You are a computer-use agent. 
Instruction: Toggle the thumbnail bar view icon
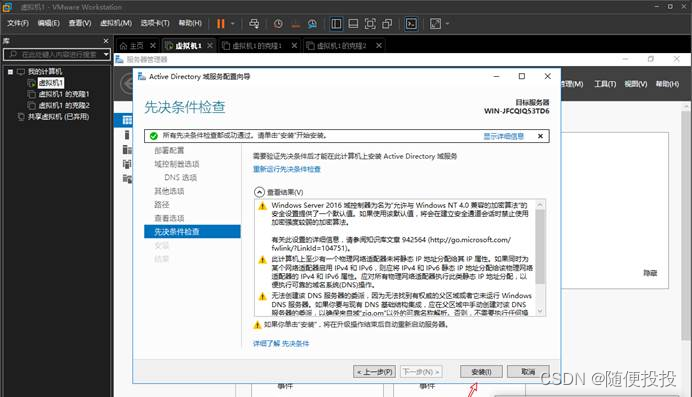[x=353, y=24]
